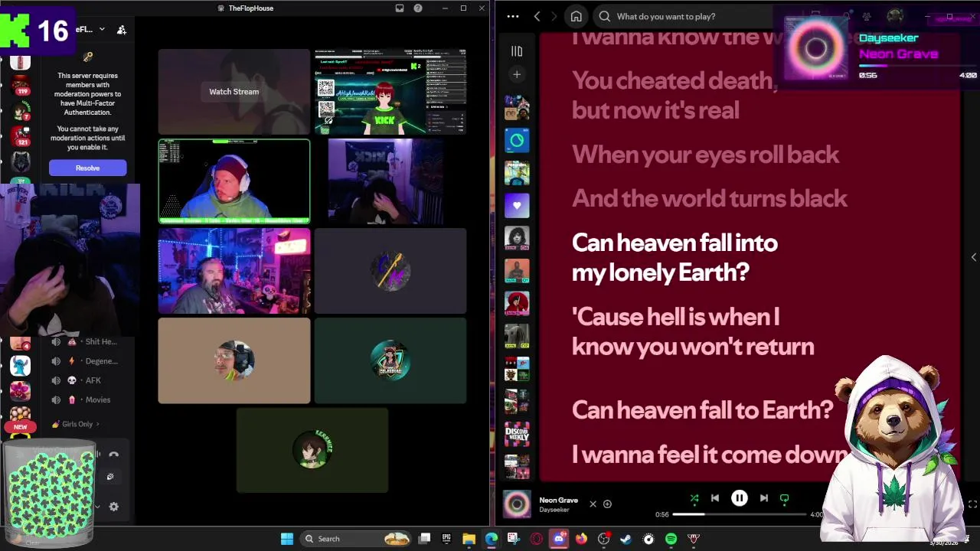The height and width of the screenshot is (551, 980).
Task: Expand Spotify's right side panel chevron
Action: tap(973, 257)
